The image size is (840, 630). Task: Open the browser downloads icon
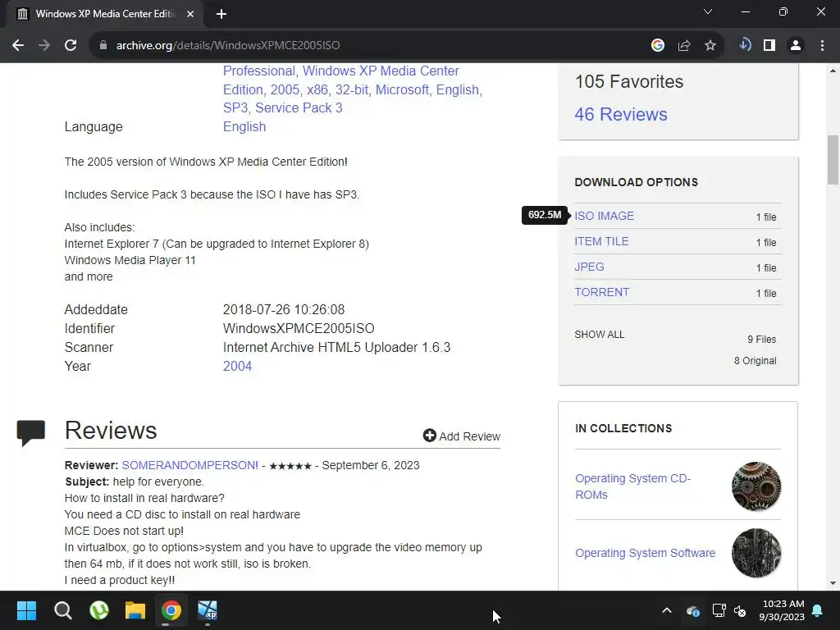click(745, 45)
